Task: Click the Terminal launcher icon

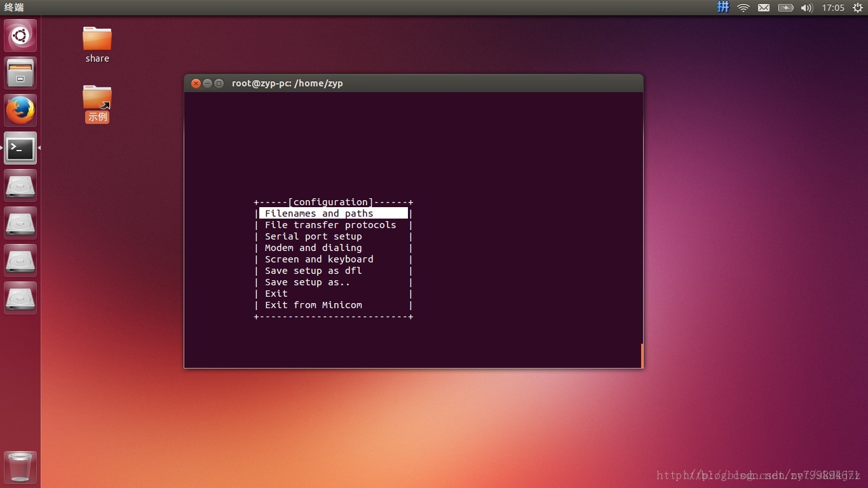Action: 20,148
